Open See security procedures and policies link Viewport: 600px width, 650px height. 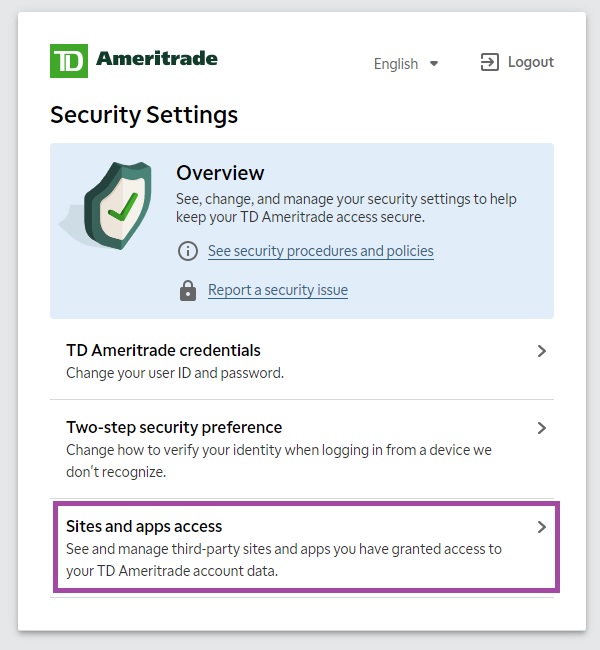[321, 251]
